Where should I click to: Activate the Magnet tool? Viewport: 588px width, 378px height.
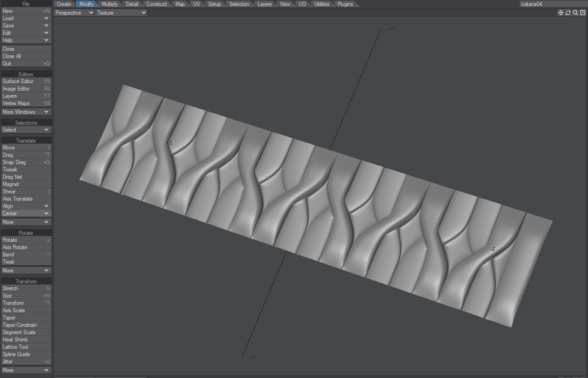(x=26, y=184)
